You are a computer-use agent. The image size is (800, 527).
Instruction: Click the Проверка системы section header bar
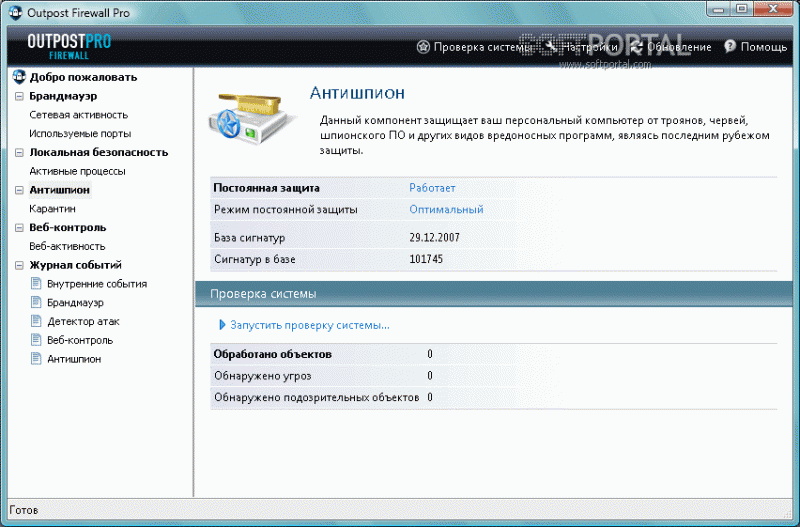[493, 294]
